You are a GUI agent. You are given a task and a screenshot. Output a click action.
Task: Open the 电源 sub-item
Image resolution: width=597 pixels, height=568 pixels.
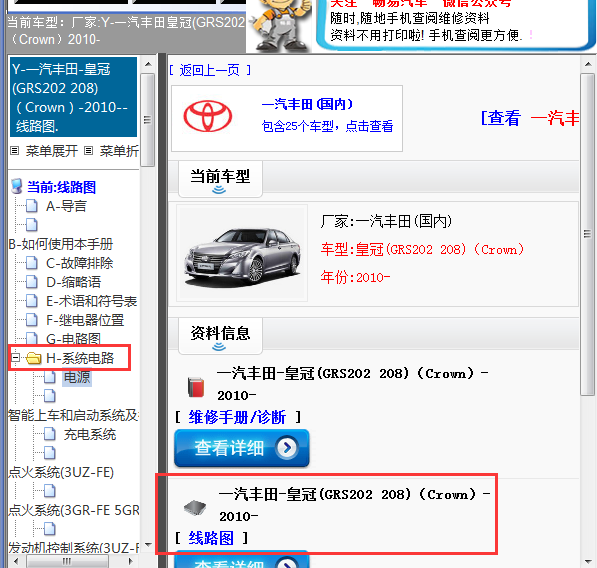(x=77, y=377)
